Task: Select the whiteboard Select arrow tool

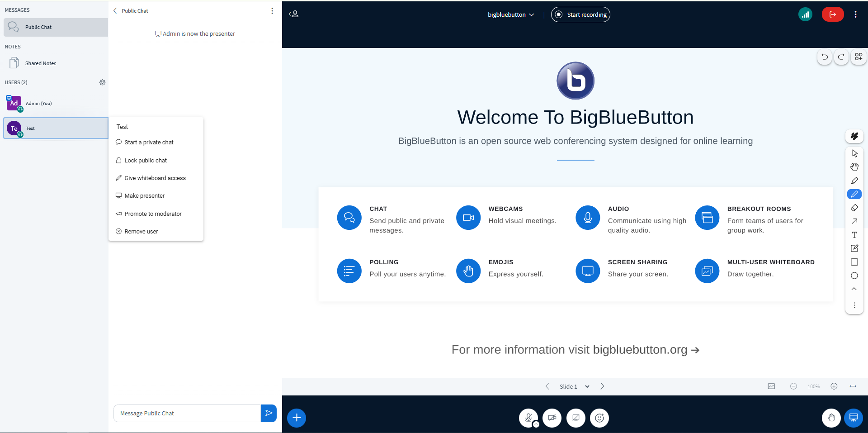Action: 854,153
